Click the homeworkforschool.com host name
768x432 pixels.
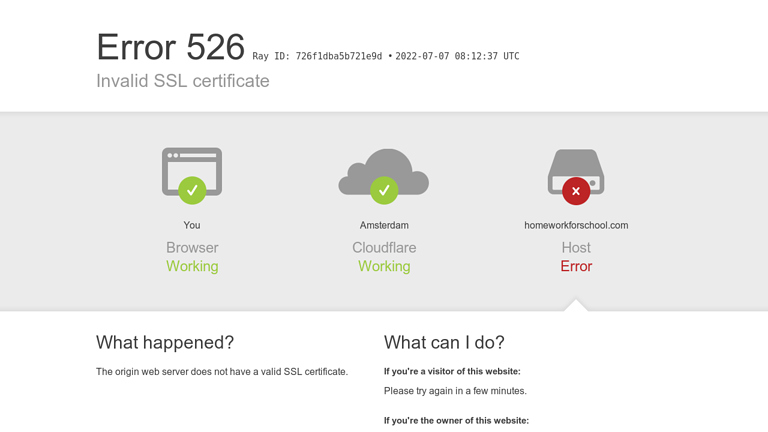tap(576, 225)
